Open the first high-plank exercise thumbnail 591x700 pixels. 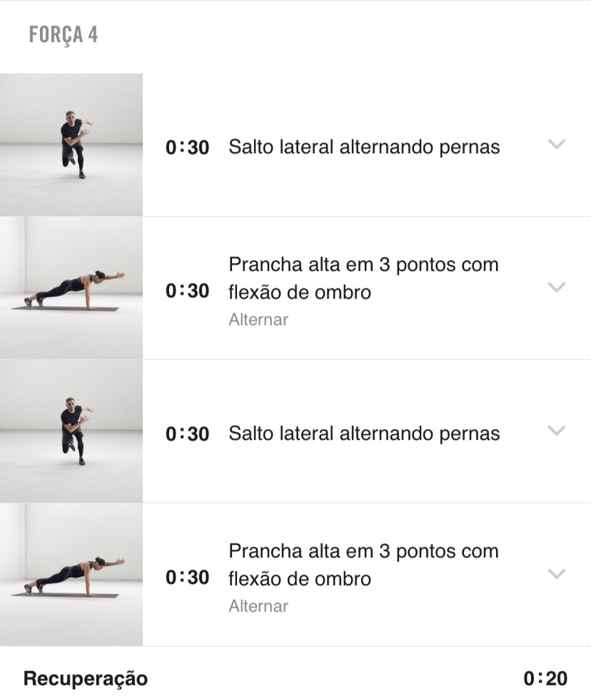pos(71,288)
